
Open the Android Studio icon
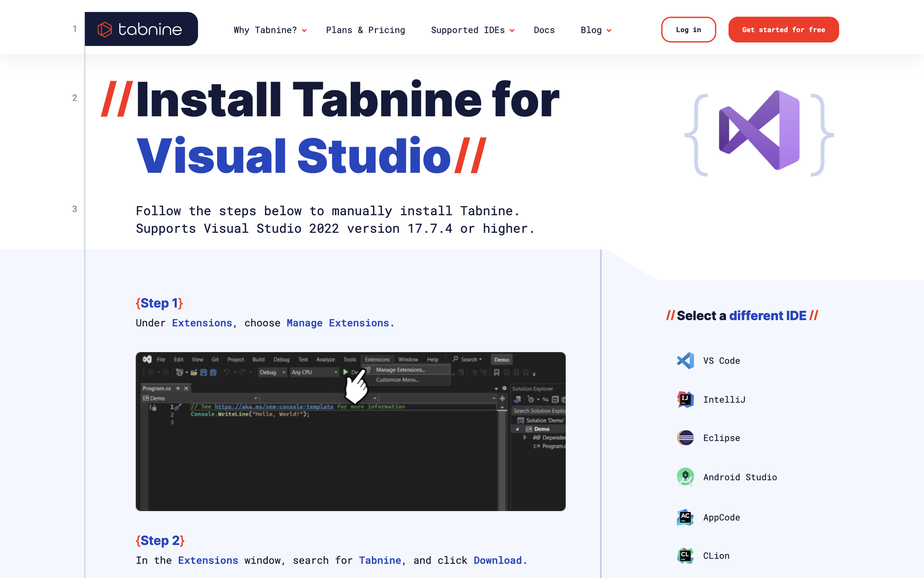tap(685, 477)
